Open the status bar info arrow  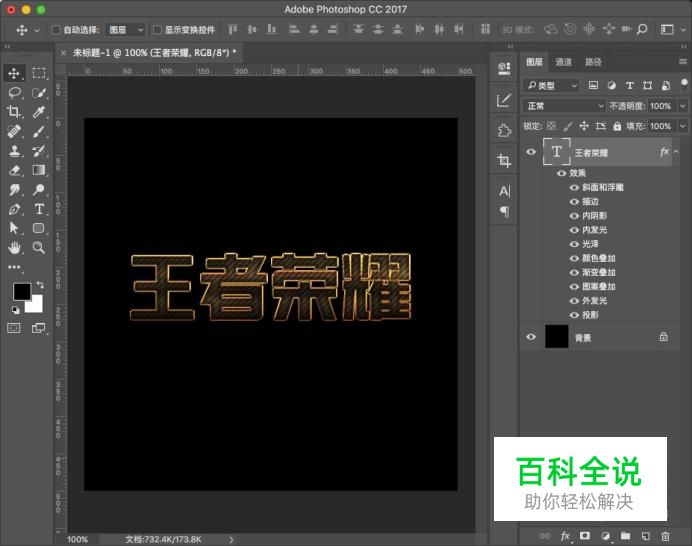point(231,539)
